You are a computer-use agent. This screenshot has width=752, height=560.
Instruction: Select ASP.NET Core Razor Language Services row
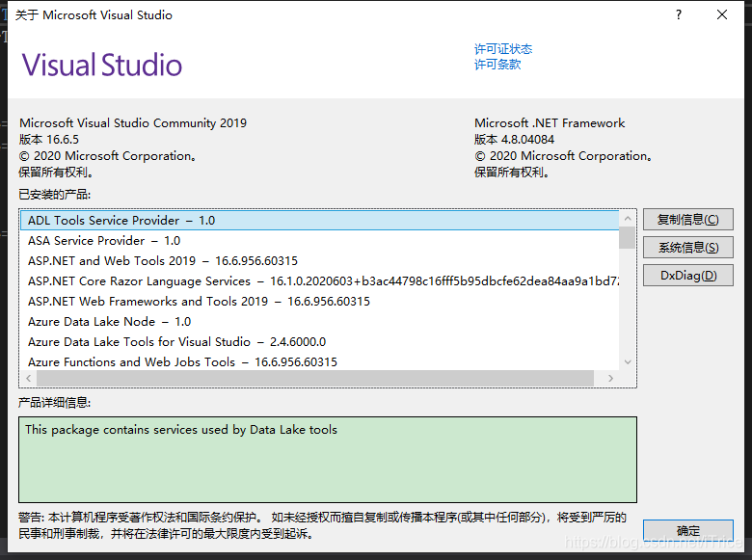pyautogui.click(x=320, y=280)
